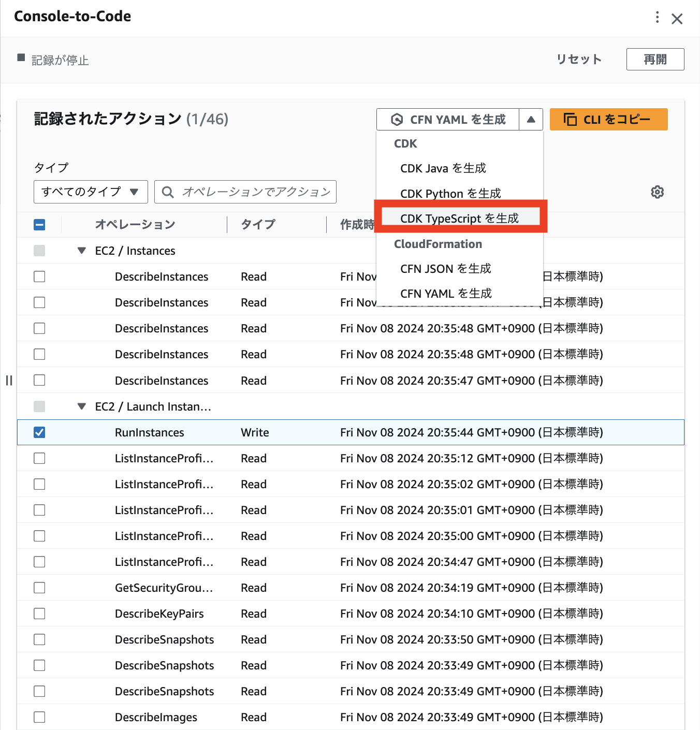Check the RunInstances action checkbox
Image resolution: width=700 pixels, height=730 pixels.
[x=39, y=432]
